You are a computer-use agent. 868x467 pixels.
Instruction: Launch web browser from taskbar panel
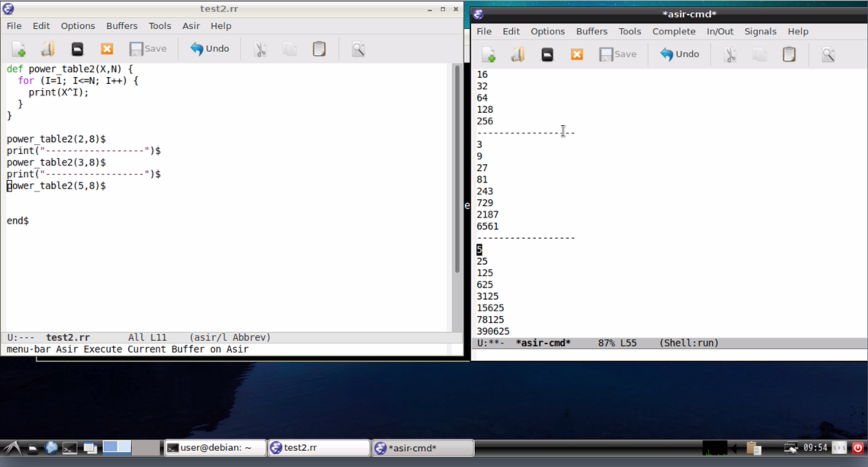point(51,448)
